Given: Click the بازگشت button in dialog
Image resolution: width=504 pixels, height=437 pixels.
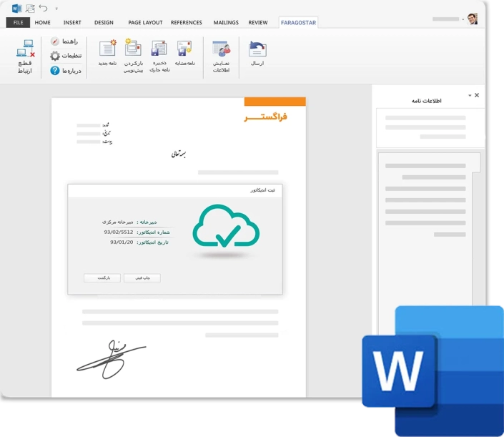Looking at the screenshot, I should coord(102,278).
